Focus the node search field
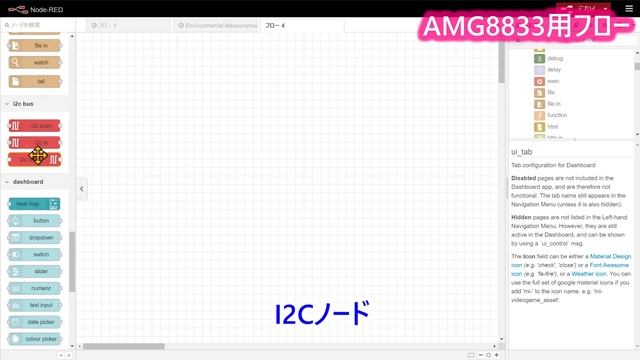Viewport: 640px width, 360px height. 38,25
